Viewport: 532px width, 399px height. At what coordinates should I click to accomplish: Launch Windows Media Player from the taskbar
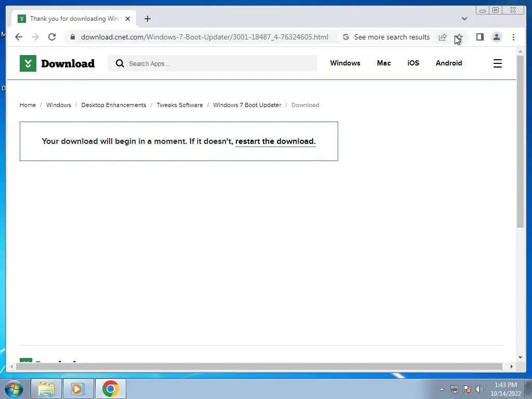(78, 389)
